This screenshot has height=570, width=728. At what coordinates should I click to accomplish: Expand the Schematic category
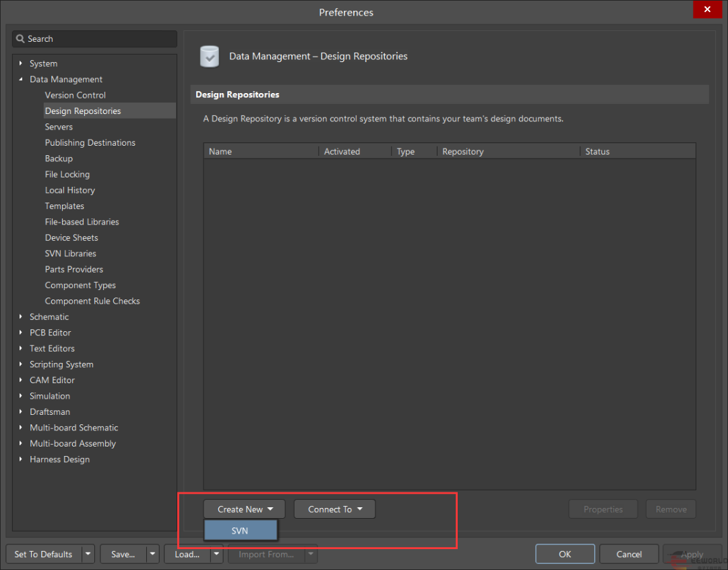pyautogui.click(x=20, y=316)
